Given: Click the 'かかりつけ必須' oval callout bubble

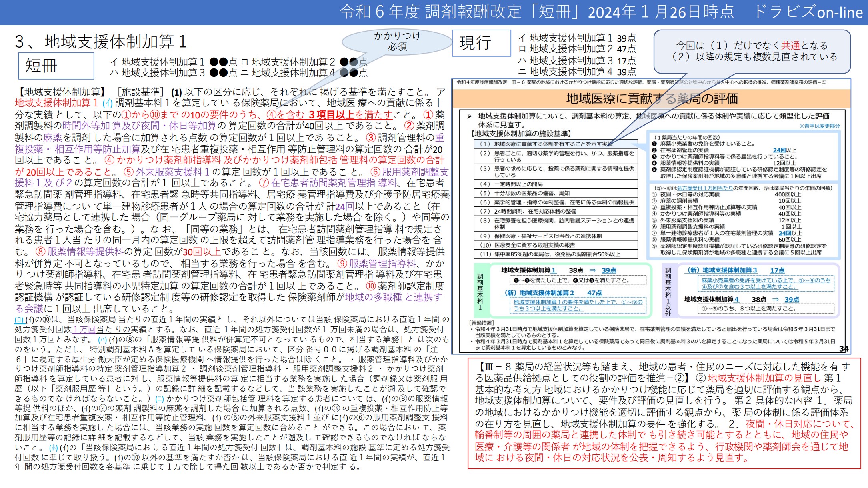Looking at the screenshot, I should click(397, 42).
